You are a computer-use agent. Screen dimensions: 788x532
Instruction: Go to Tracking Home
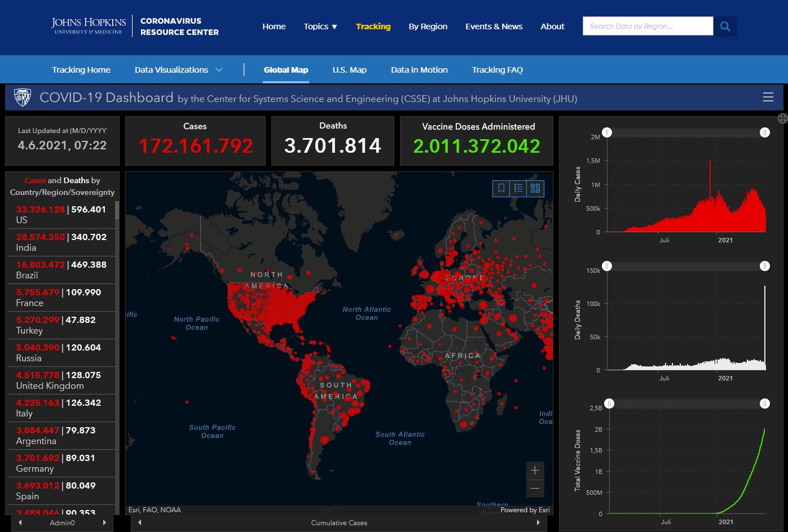pos(81,70)
